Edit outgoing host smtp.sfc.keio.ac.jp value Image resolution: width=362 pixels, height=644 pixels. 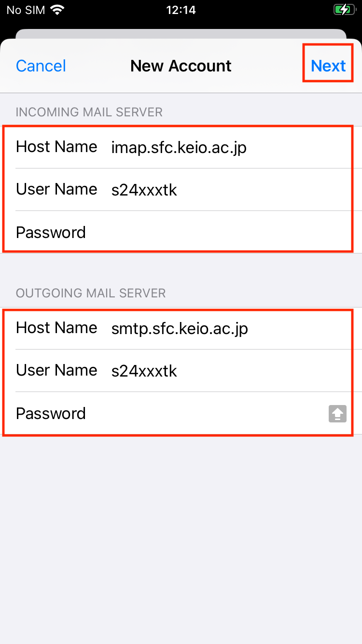point(180,328)
